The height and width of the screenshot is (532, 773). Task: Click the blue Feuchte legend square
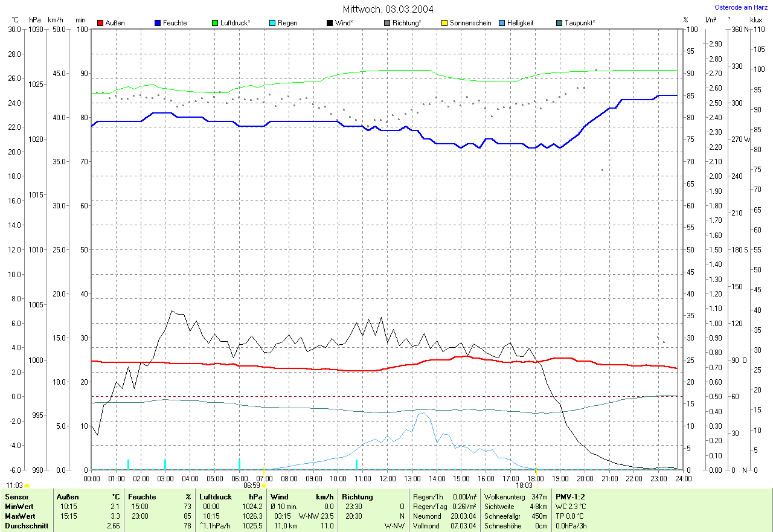[158, 23]
